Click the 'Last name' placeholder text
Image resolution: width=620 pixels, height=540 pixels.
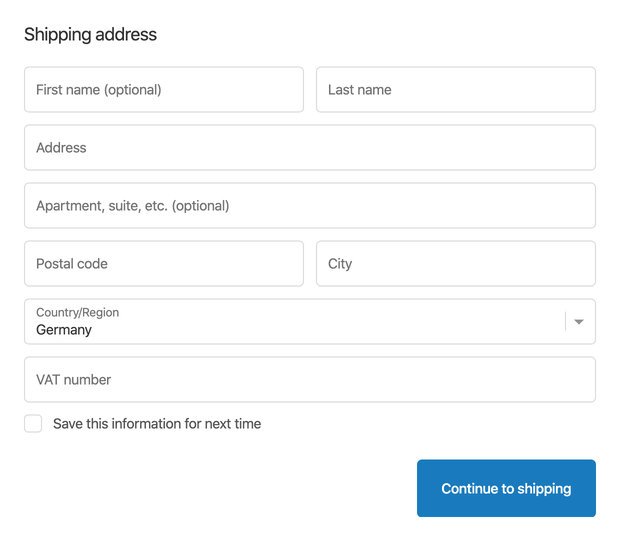pos(359,90)
